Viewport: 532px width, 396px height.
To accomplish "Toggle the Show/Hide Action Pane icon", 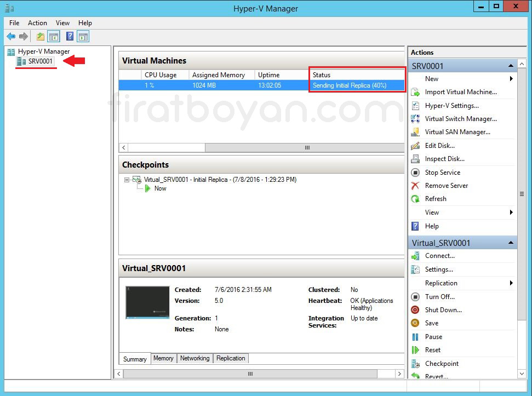I will click(83, 36).
